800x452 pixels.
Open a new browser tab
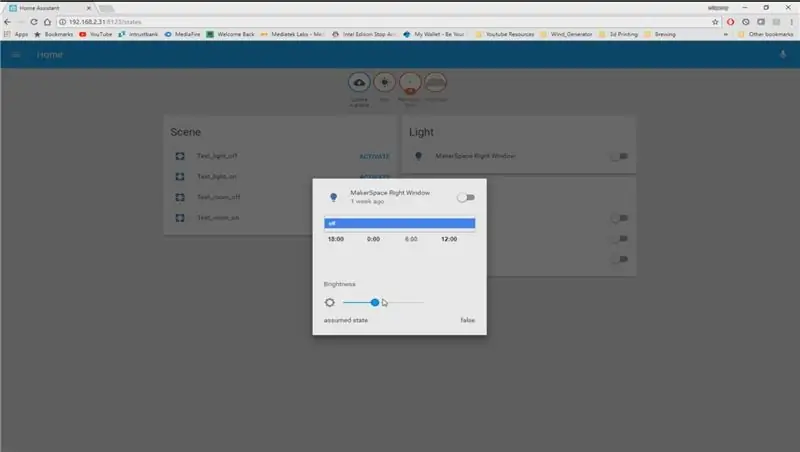pos(106,8)
